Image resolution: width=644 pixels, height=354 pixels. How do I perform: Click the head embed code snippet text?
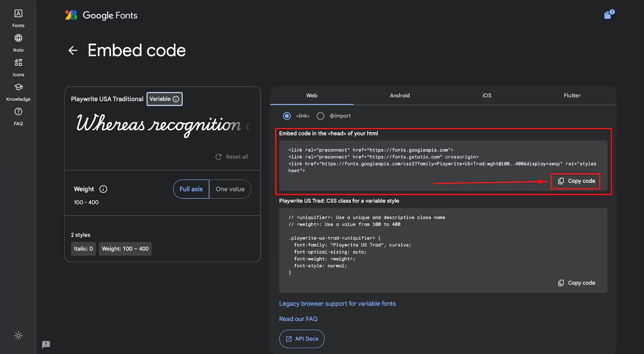(x=442, y=160)
